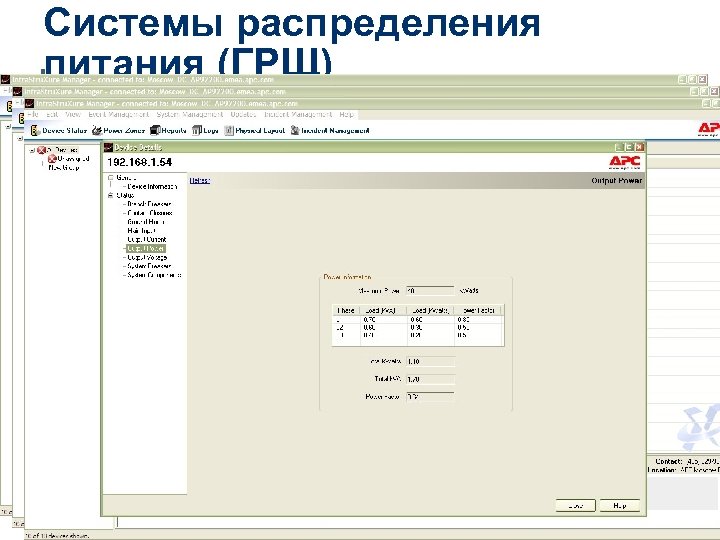Viewport: 720px width, 540px height.
Task: Collapse the General node in device tree
Action: click(110, 178)
